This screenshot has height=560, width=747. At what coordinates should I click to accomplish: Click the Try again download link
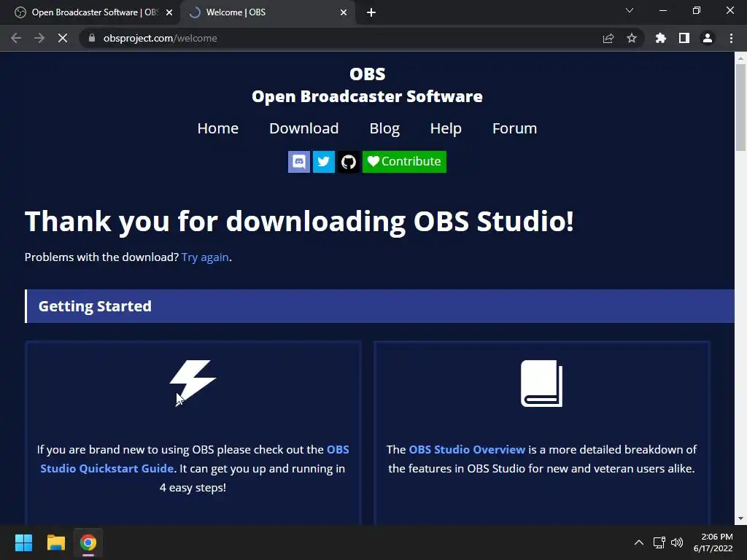[x=205, y=257]
